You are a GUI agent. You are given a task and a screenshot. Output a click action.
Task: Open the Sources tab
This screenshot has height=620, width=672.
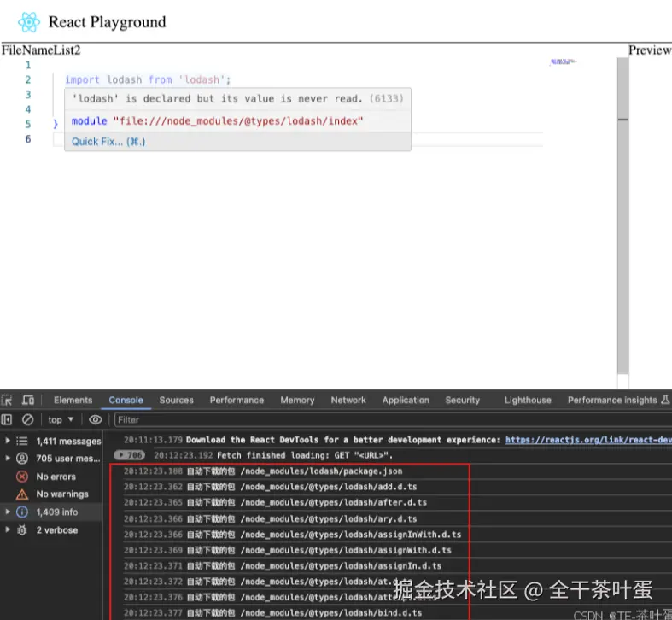tap(176, 400)
